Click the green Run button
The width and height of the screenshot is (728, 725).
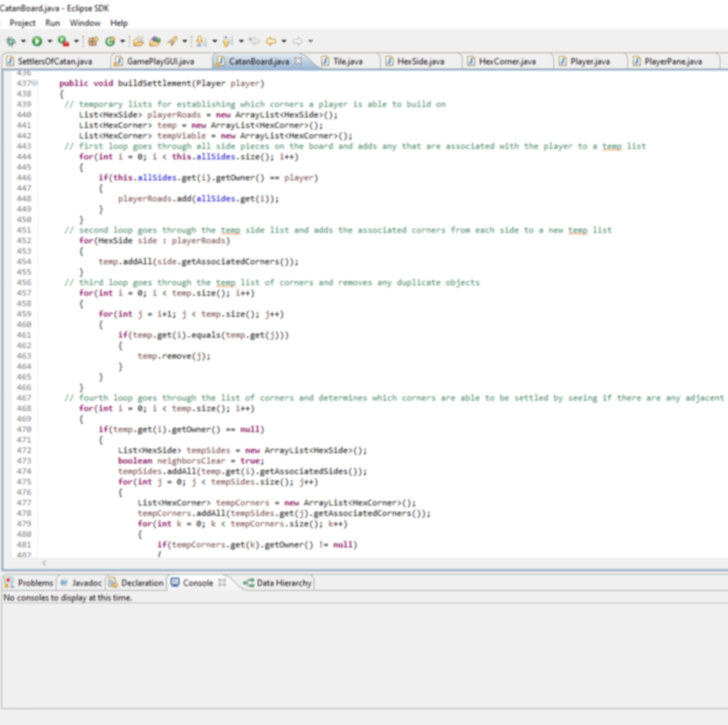36,41
